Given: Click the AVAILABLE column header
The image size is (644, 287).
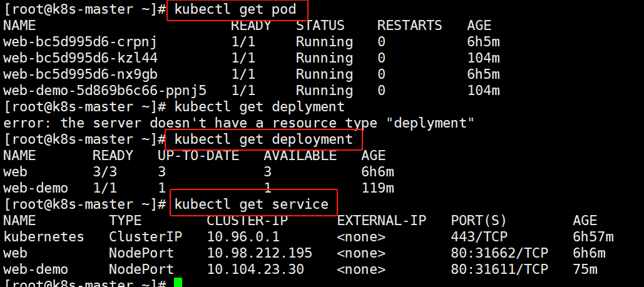Looking at the screenshot, I should pos(300,156).
